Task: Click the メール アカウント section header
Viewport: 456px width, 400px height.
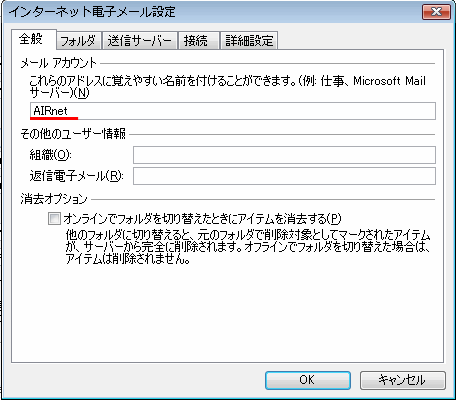Action: (58, 63)
